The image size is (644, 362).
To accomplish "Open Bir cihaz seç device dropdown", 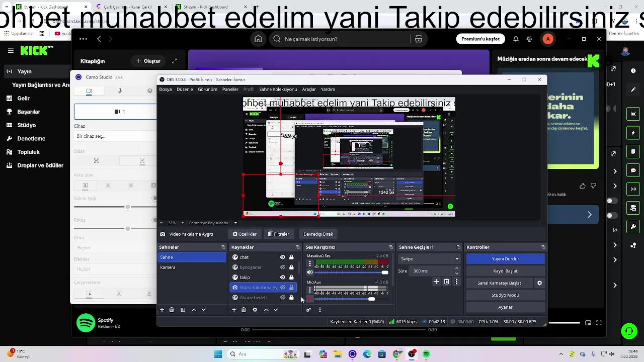I will click(115, 136).
